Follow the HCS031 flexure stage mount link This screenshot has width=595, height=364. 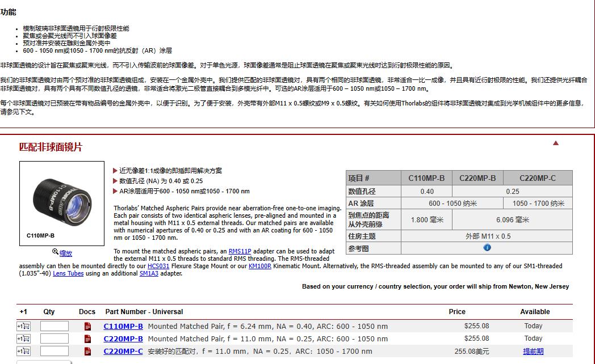tap(158, 266)
